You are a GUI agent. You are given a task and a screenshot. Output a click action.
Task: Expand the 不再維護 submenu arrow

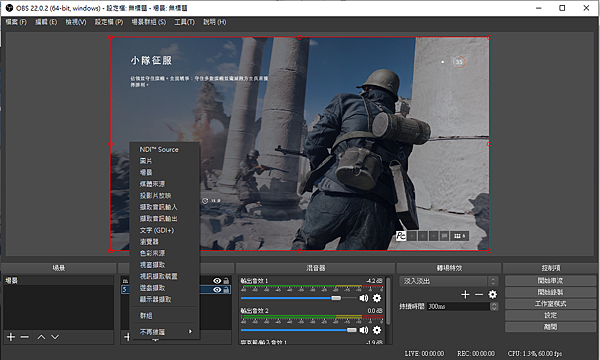190,332
